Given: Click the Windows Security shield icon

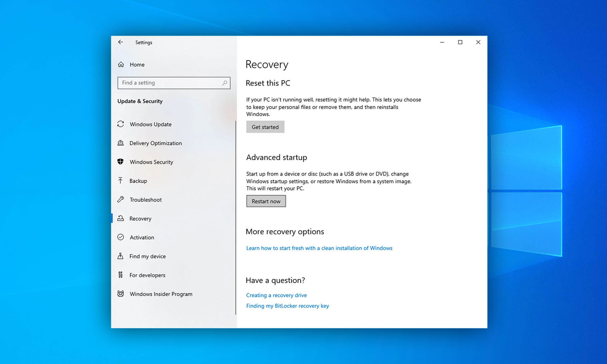Looking at the screenshot, I should click(x=121, y=162).
